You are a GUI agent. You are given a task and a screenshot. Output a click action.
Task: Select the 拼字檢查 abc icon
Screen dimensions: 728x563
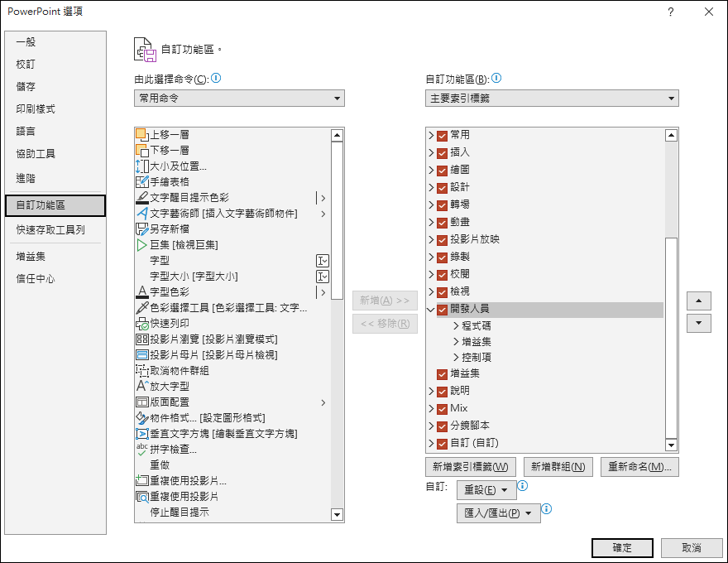[141, 450]
